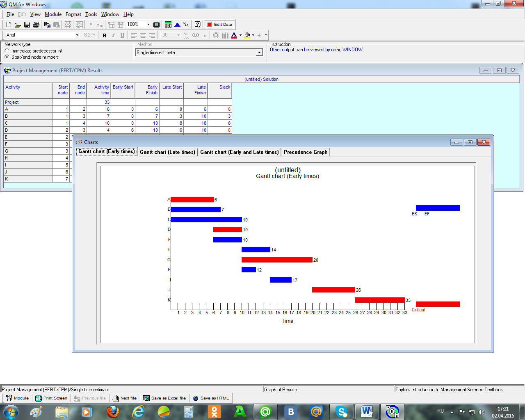The width and height of the screenshot is (525, 420).
Task: Click the comma format icon
Action: coord(205,35)
